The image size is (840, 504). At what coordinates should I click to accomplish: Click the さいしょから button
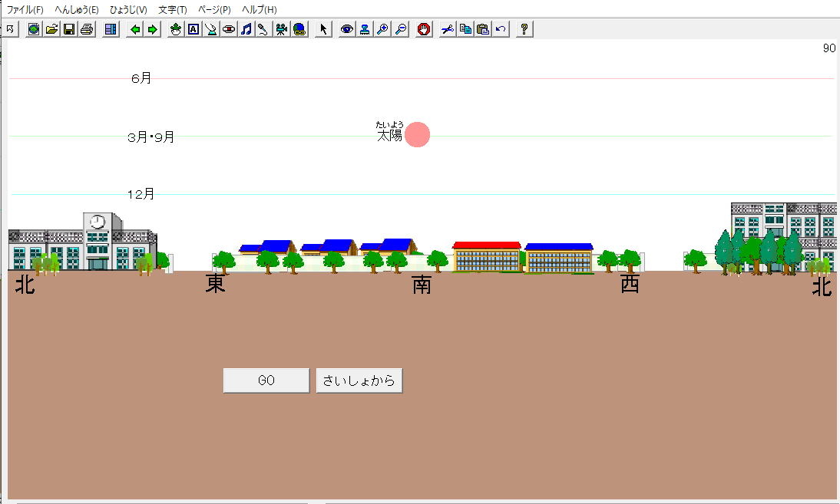click(x=359, y=380)
